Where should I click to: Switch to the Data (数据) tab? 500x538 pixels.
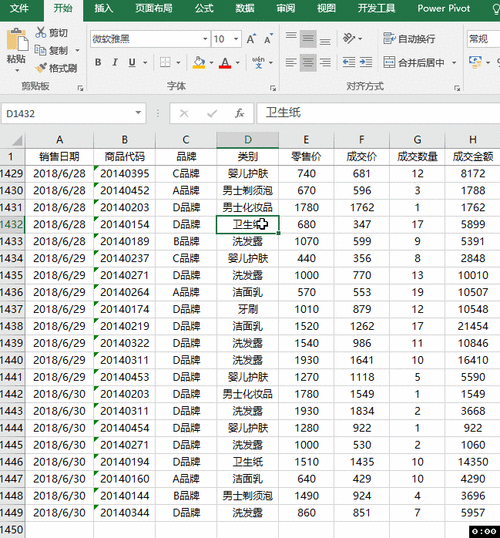pos(245,8)
